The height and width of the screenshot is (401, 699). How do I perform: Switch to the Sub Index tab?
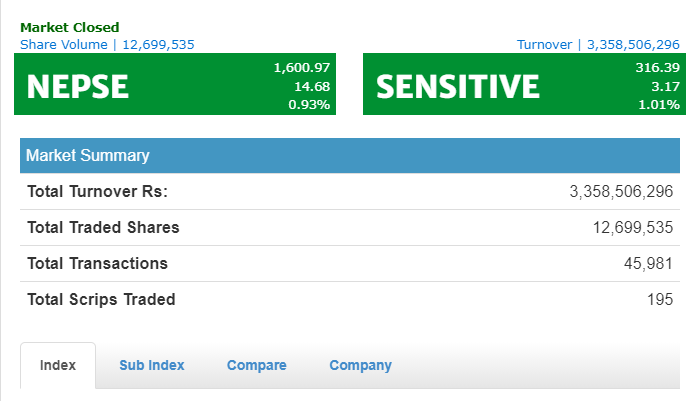pyautogui.click(x=152, y=365)
